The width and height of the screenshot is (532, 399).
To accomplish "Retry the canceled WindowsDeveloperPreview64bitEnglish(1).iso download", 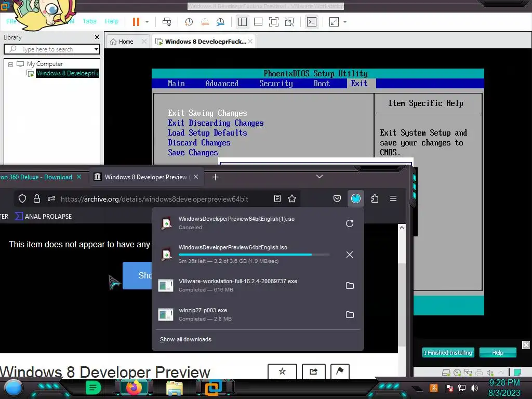I will [350, 223].
